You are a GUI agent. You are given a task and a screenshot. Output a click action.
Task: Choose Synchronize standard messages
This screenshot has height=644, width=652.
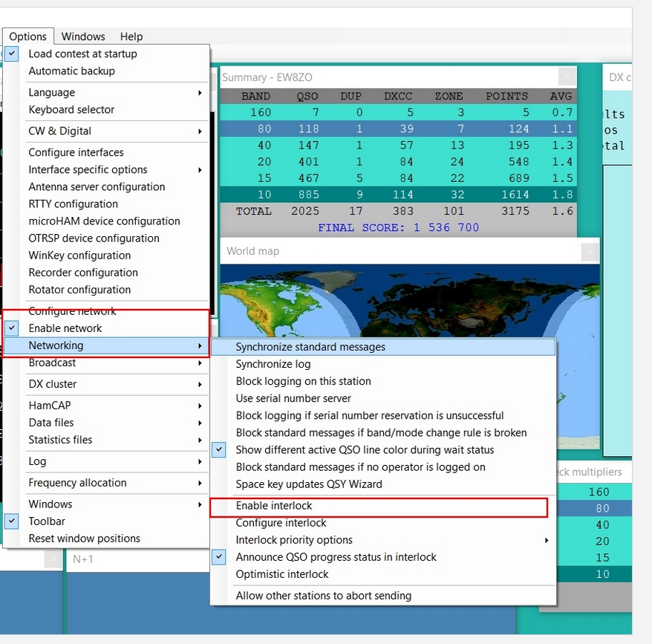310,347
